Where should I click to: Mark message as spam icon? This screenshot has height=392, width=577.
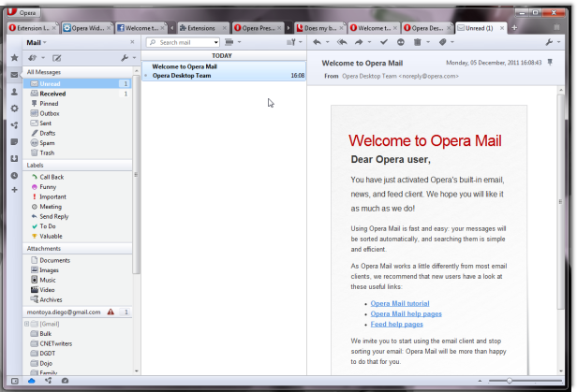pyautogui.click(x=400, y=42)
